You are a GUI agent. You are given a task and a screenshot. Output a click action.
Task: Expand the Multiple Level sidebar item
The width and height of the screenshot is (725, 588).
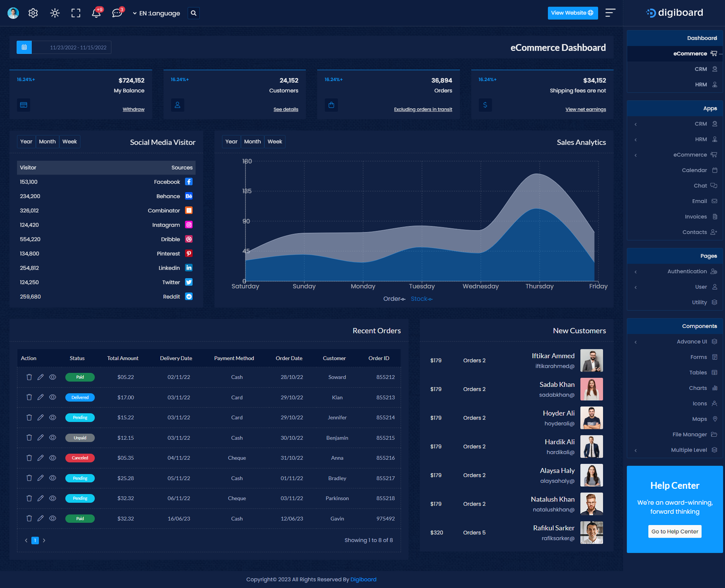click(689, 450)
